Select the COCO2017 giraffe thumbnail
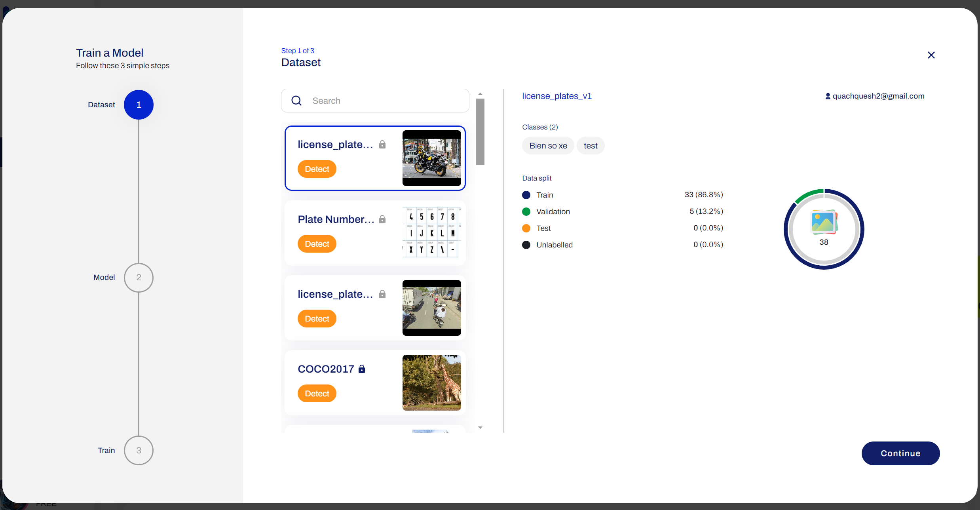The image size is (980, 510). tap(431, 382)
